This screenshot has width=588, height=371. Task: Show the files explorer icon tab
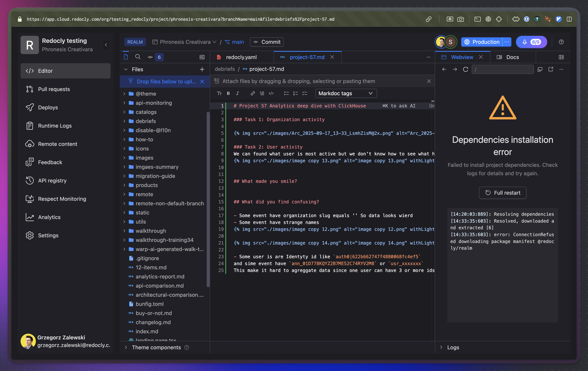[x=126, y=57]
